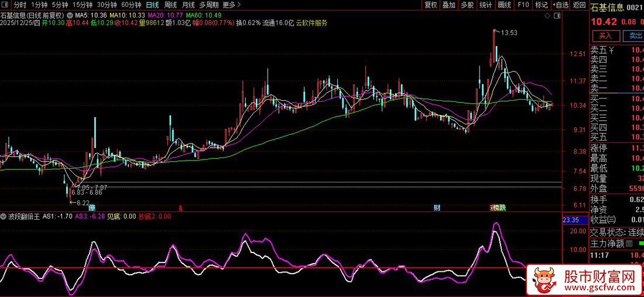The image size is (644, 297).
Task: Expand the main chart indicator dropdown arrow
Action: point(71,15)
